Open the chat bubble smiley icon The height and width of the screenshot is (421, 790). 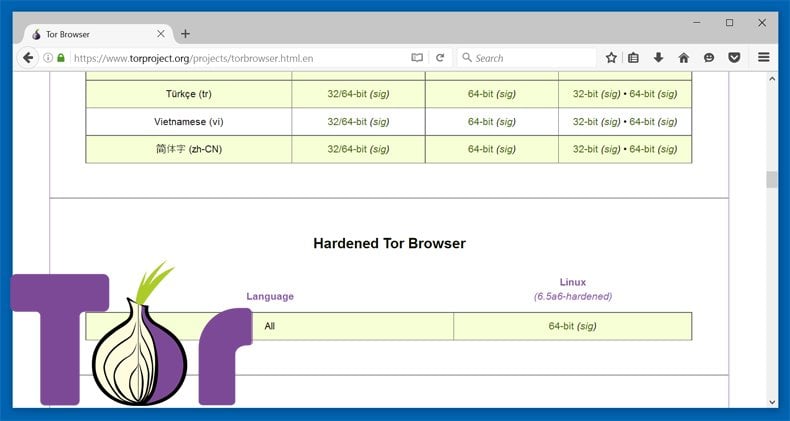(709, 58)
